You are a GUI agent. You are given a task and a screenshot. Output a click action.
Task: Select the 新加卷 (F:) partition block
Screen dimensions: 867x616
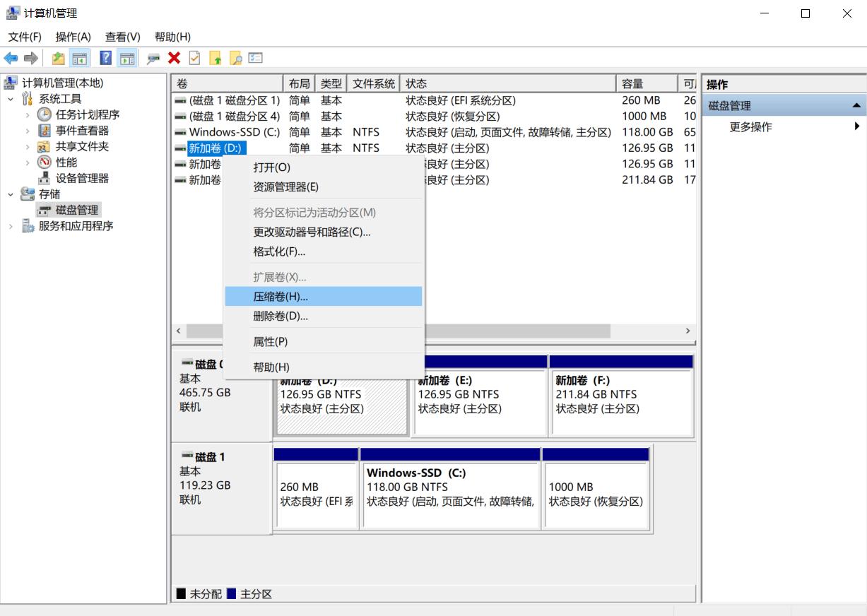coord(620,403)
